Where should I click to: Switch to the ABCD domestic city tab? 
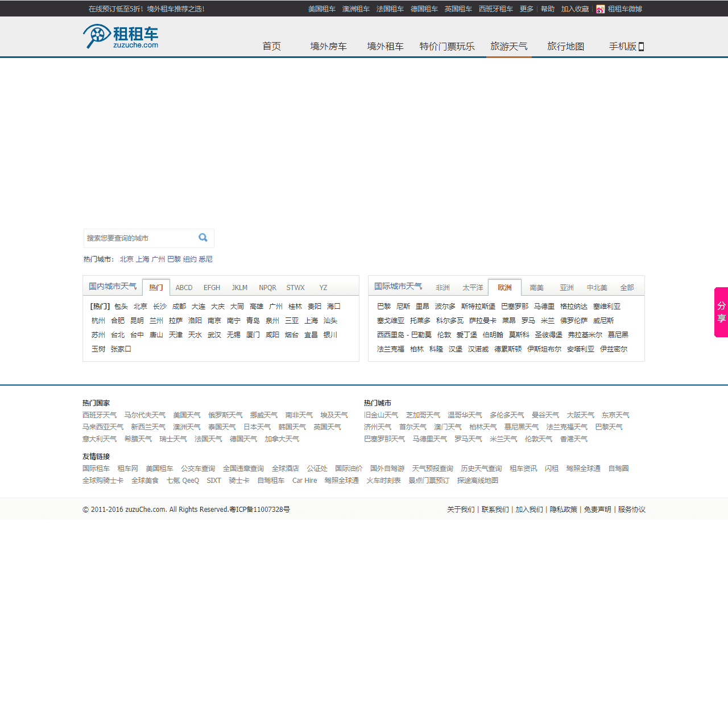184,288
